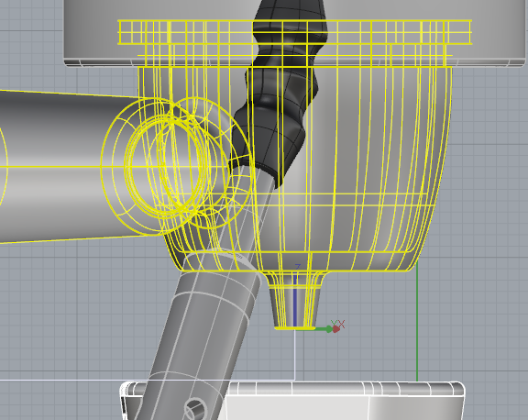Select the small circular hole on cylinder

[194, 408]
